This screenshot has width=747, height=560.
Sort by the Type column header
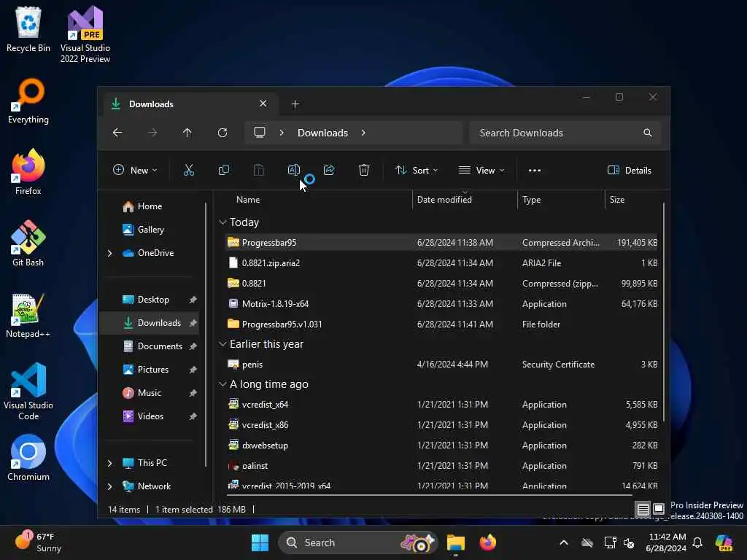pos(561,200)
